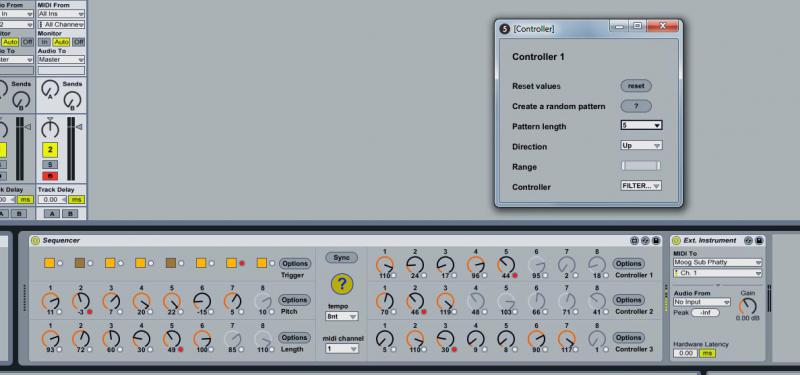The width and height of the screenshot is (800, 375).
Task: Toggle the second Trigger step square
Action: pos(80,263)
